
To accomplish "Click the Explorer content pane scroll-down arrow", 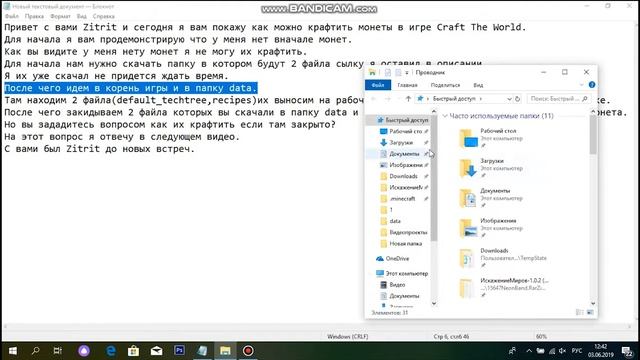I will tap(593, 304).
